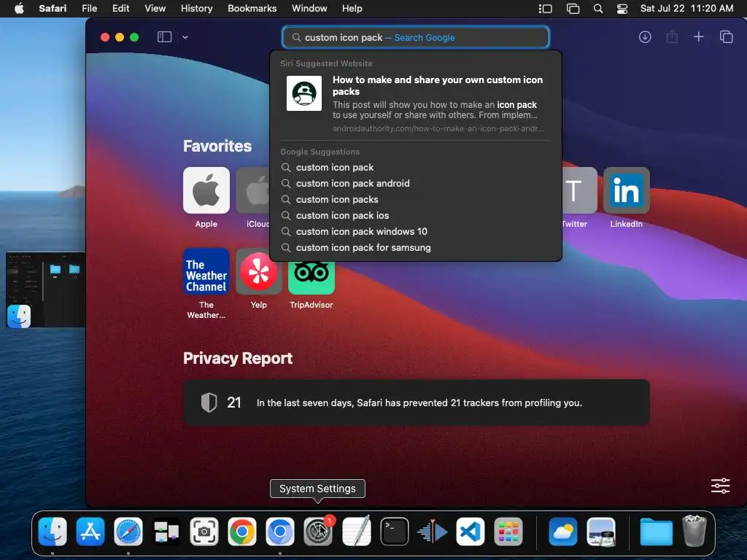Open start page customization sliders icon
This screenshot has width=747, height=560.
(720, 486)
